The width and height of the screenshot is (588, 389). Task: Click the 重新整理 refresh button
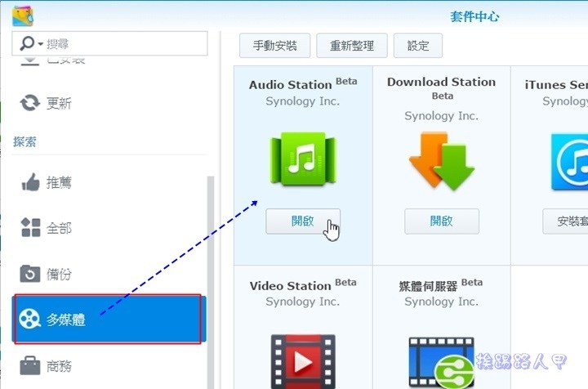[x=352, y=46]
